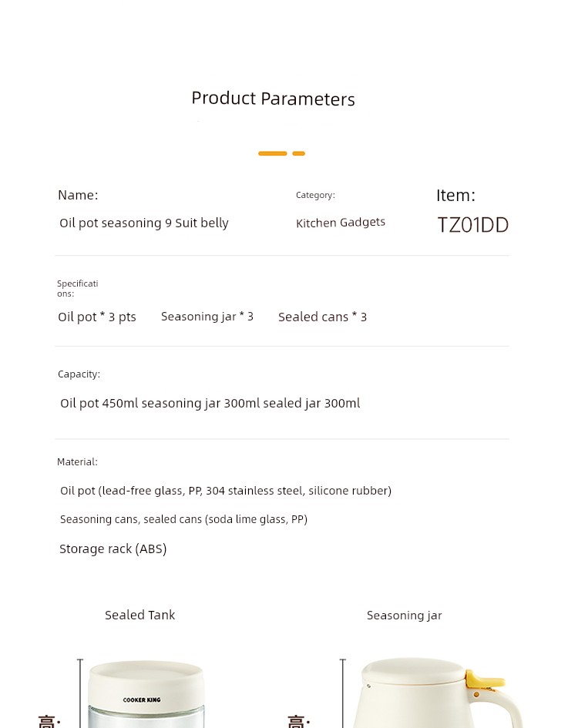The width and height of the screenshot is (578, 728).
Task: Click the Oil pot * 3 pts specification
Action: coord(97,317)
